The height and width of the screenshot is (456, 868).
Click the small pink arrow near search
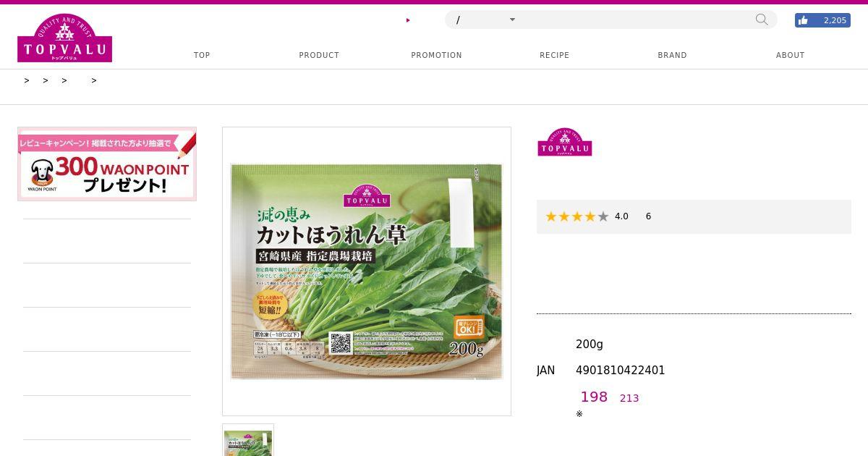[x=408, y=20]
